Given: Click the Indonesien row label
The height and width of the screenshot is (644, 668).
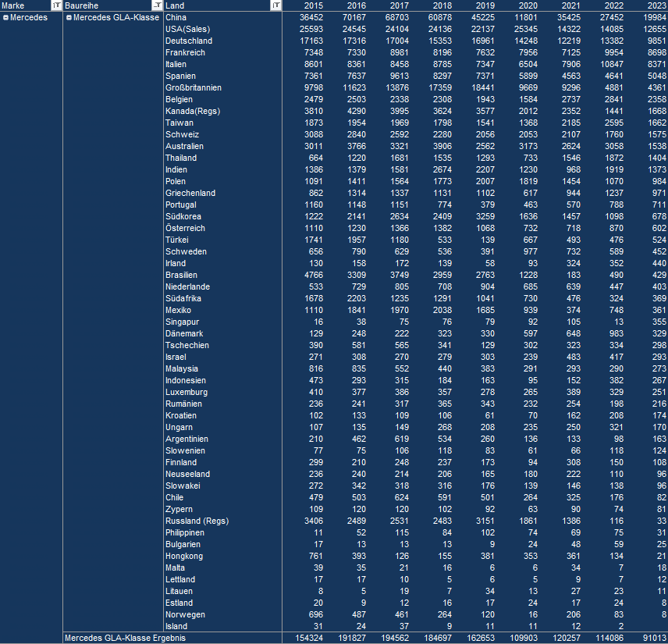Looking at the screenshot, I should [x=186, y=381].
